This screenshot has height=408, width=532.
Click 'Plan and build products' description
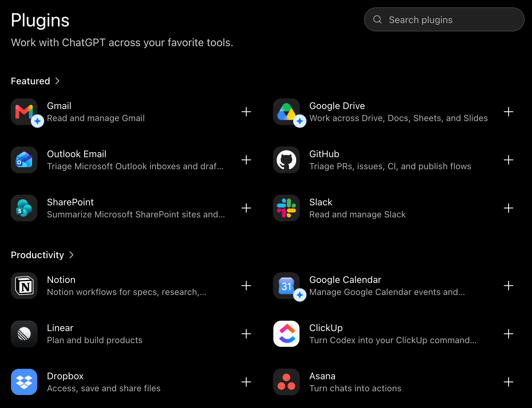click(x=95, y=340)
